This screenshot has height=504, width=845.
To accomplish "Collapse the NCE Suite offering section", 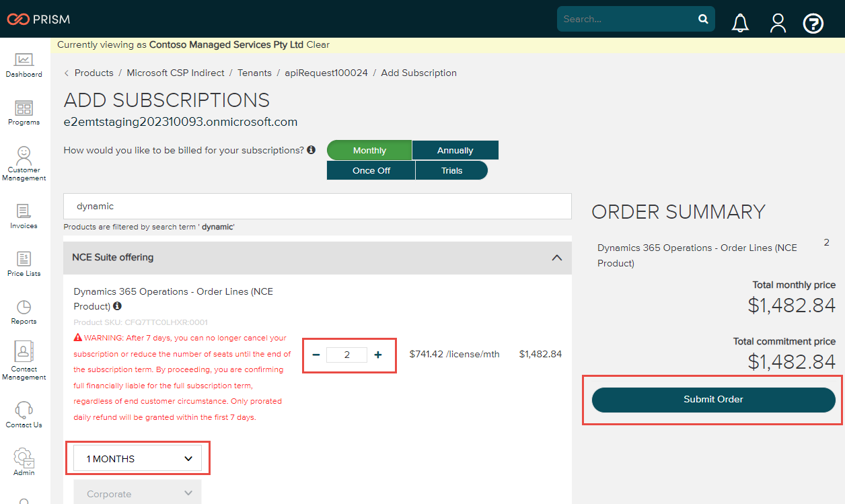I will [x=557, y=258].
